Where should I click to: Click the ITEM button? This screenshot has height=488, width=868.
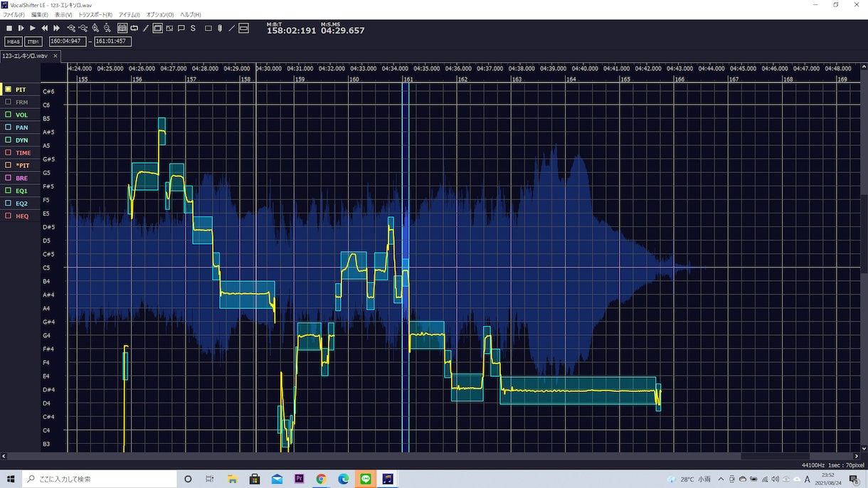[x=33, y=42]
